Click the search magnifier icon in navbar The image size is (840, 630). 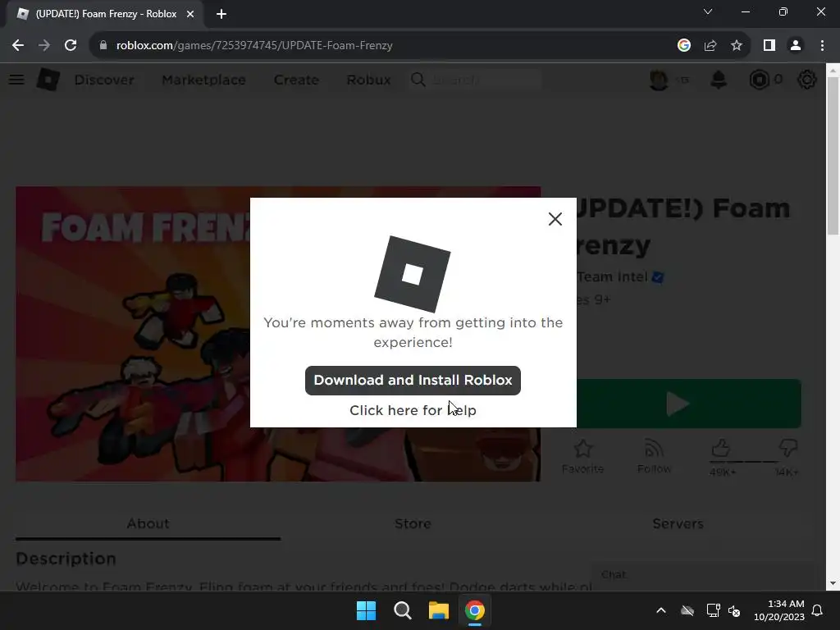418,80
